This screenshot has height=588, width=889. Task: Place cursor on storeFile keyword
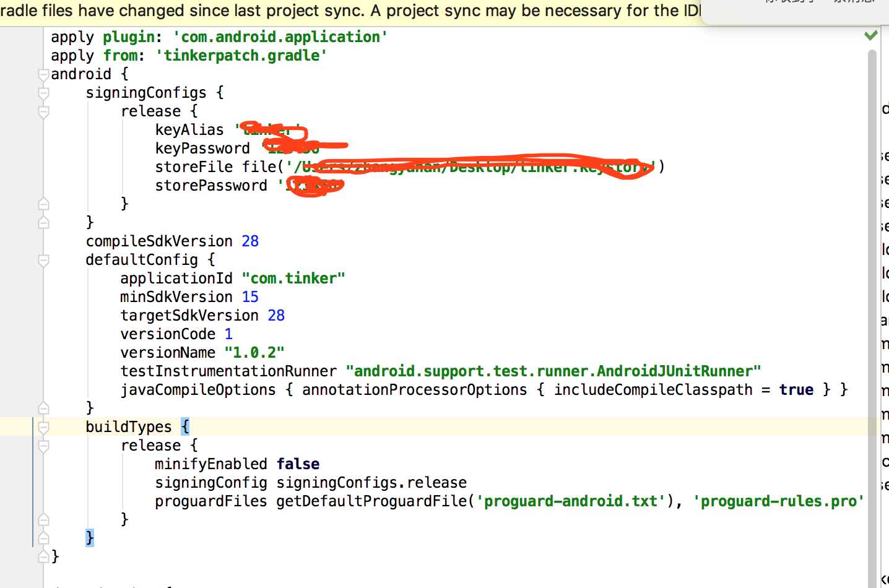(x=194, y=167)
